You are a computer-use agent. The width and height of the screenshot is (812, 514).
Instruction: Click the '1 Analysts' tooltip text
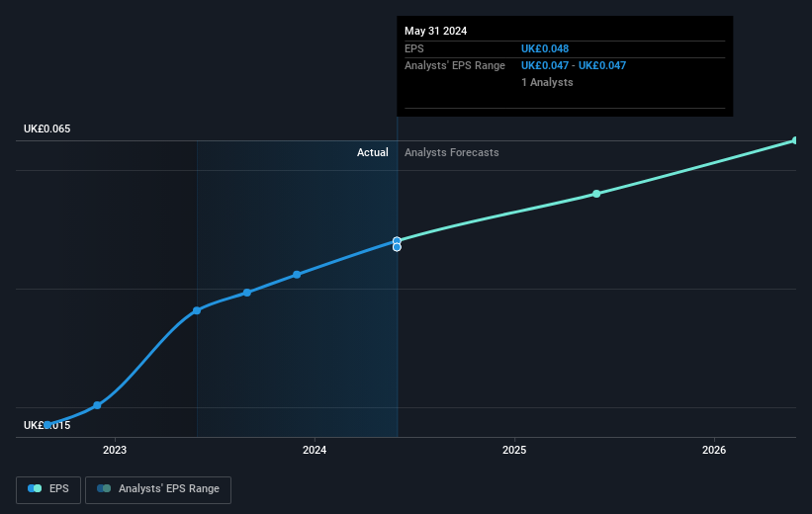[547, 82]
